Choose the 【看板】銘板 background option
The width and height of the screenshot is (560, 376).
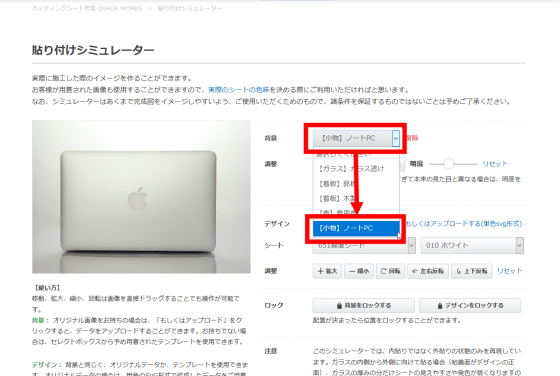337,184
